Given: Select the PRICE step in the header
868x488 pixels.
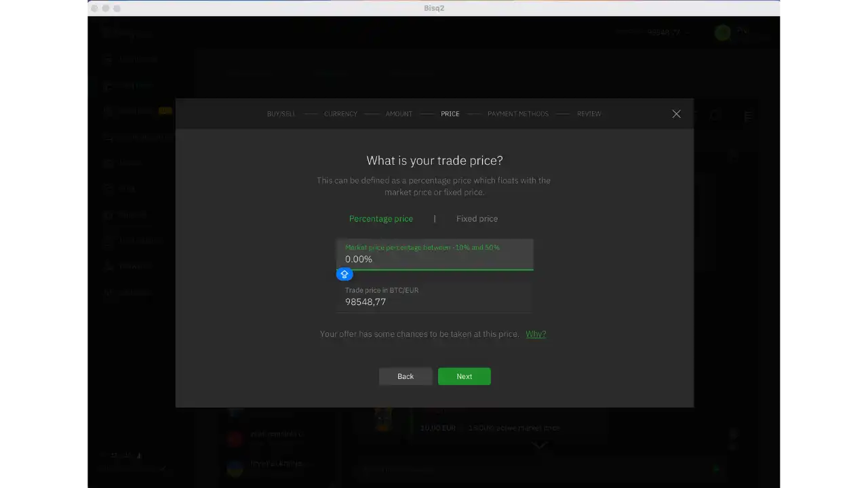Looking at the screenshot, I should click(450, 114).
